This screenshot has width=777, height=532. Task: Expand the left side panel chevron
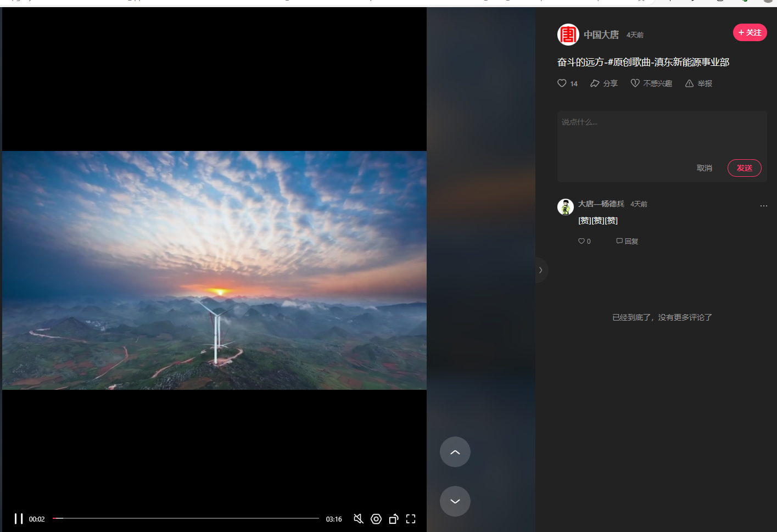coord(540,270)
